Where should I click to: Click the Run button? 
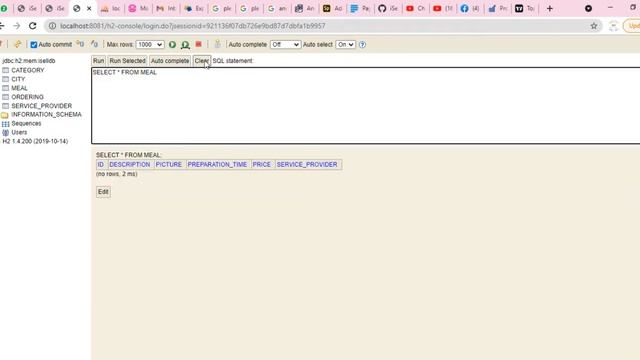[98, 61]
